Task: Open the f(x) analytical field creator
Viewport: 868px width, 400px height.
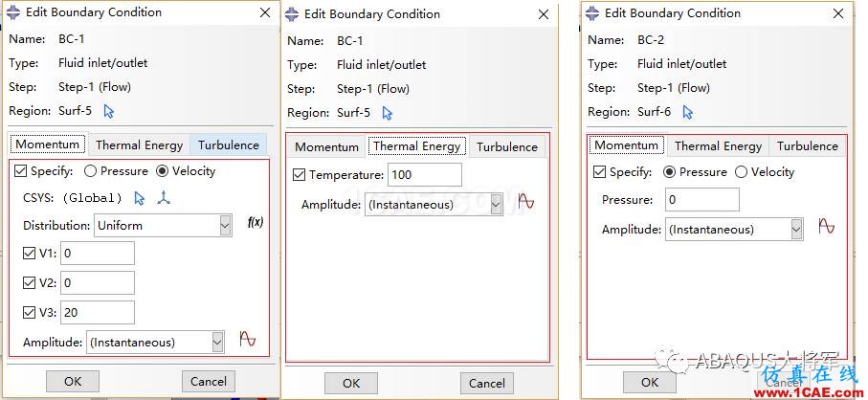Action: tap(256, 222)
